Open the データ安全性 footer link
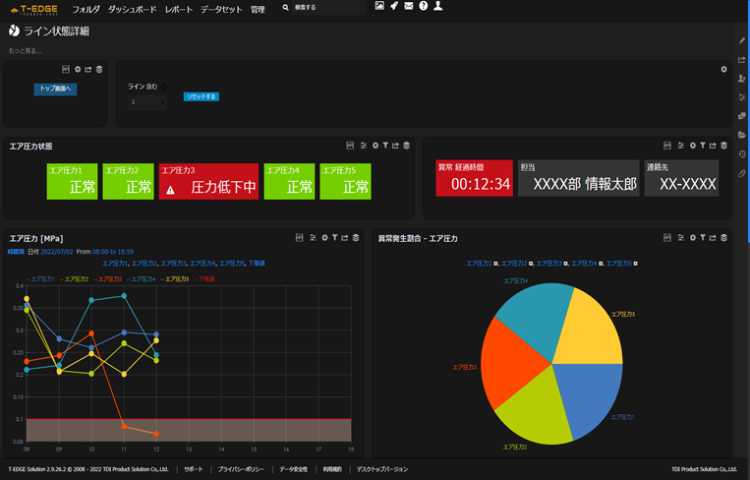The image size is (750, 480). tap(293, 469)
